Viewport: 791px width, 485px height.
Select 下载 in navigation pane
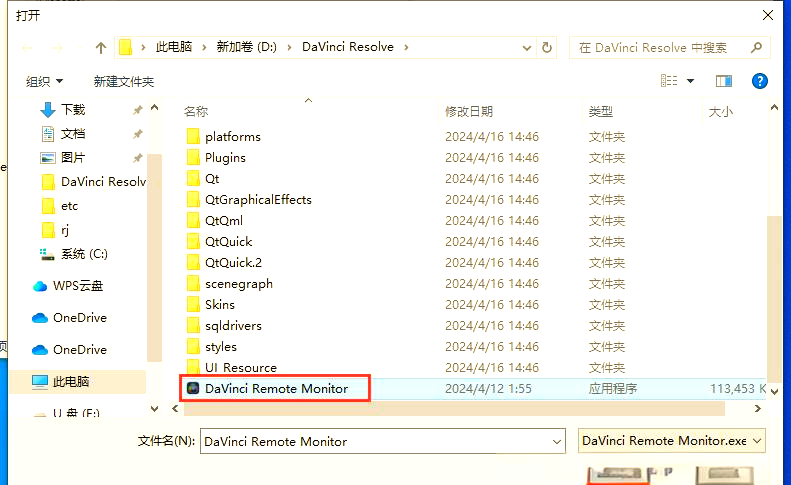coord(73,110)
